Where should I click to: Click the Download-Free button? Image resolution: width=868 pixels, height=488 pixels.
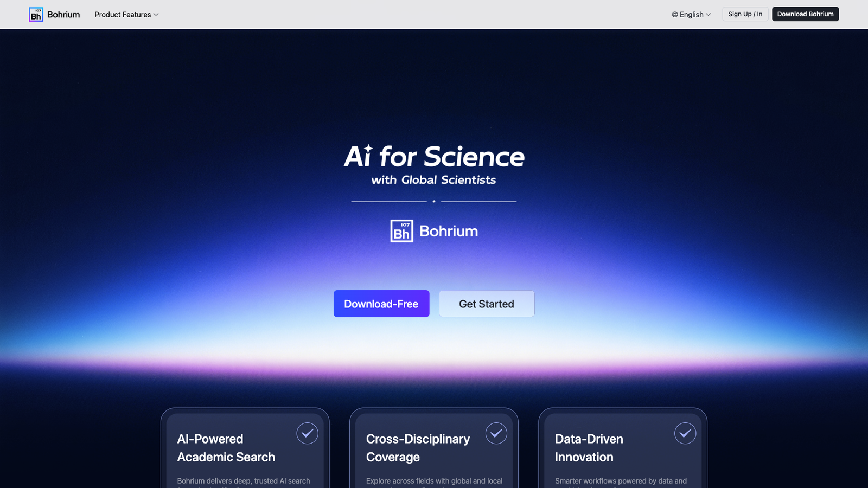click(x=381, y=304)
